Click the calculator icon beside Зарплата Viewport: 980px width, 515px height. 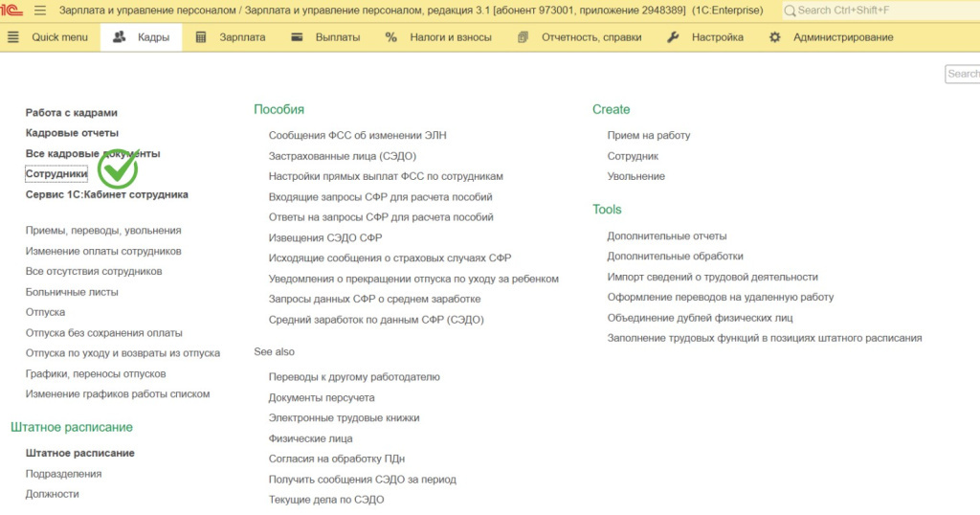coord(201,37)
